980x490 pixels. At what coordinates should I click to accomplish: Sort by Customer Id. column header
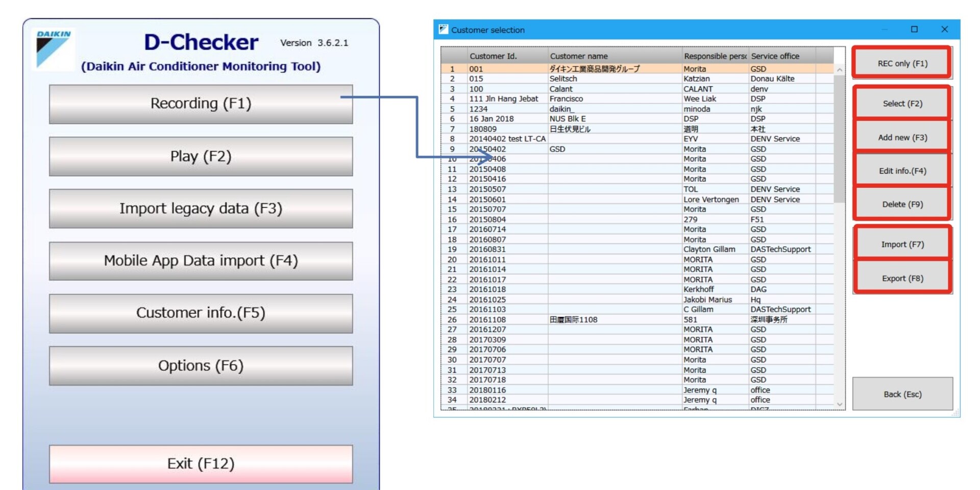(x=507, y=56)
